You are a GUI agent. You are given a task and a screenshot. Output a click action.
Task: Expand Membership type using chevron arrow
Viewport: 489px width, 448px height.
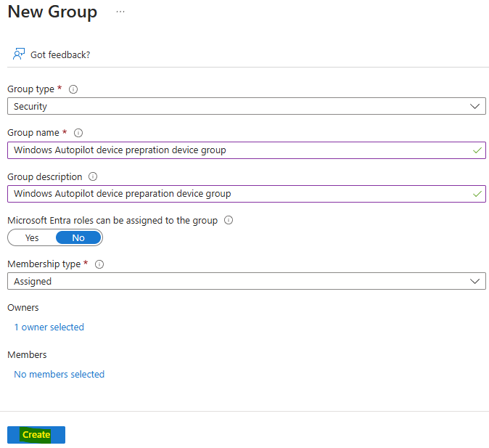[474, 281]
